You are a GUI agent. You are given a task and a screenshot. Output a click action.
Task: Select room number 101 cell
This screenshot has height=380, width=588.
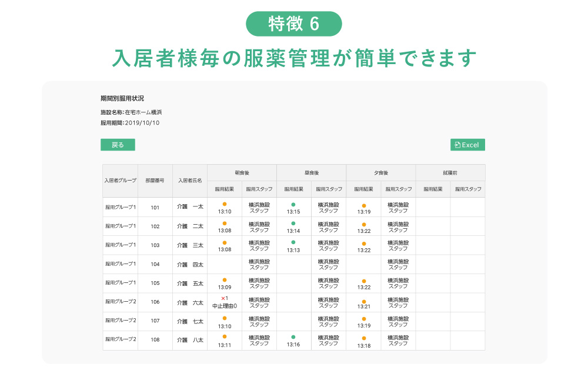155,208
